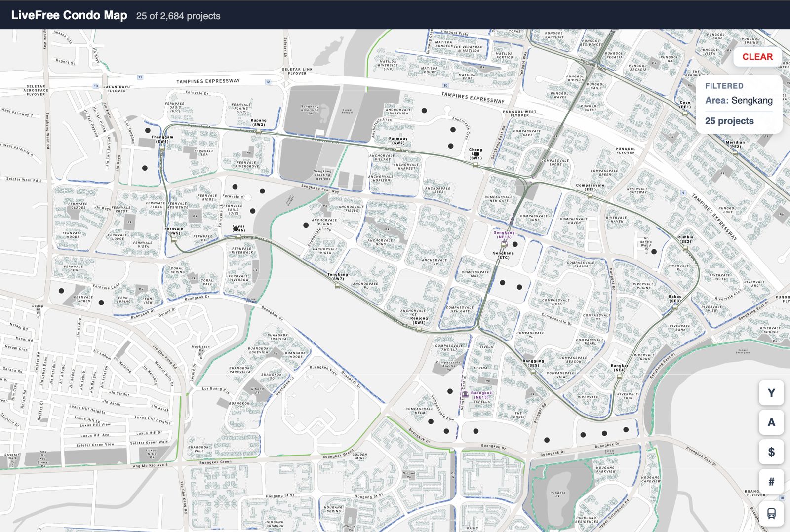
Task: Select condo dot on Cheng Lim (SW1) label
Action: (x=476, y=154)
